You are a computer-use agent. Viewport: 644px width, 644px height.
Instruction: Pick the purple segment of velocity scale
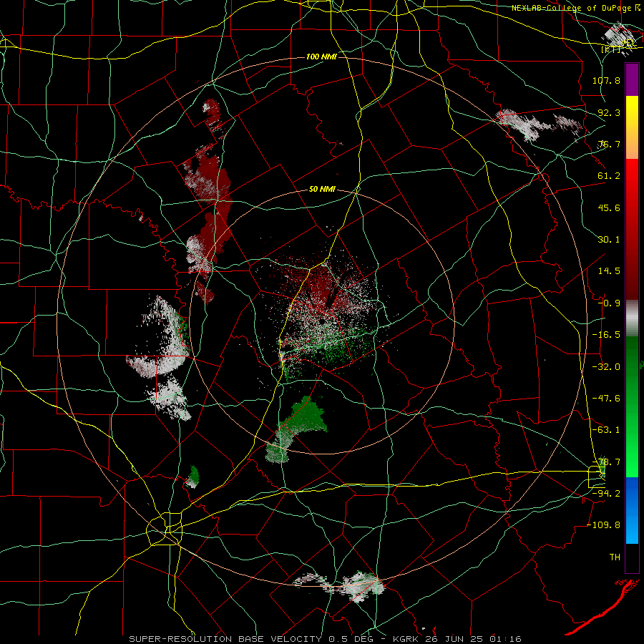coord(632,79)
